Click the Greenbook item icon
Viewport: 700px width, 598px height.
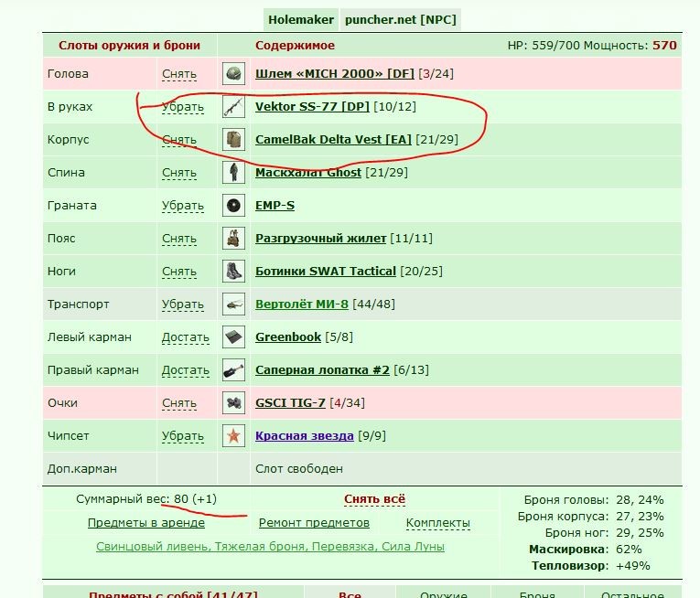coord(233,336)
